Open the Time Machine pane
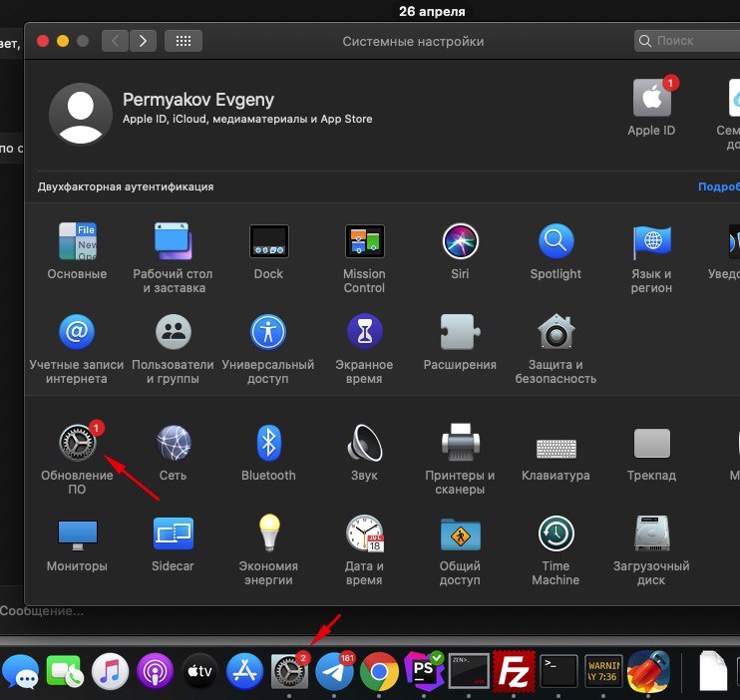 (555, 534)
